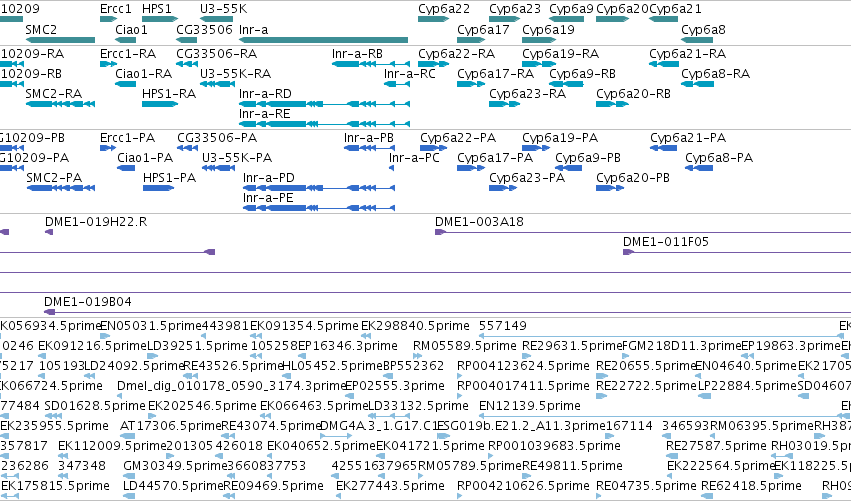The height and width of the screenshot is (501, 851).
Task: Select transcript Inr-a-RB label
Action: pyautogui.click(x=358, y=54)
